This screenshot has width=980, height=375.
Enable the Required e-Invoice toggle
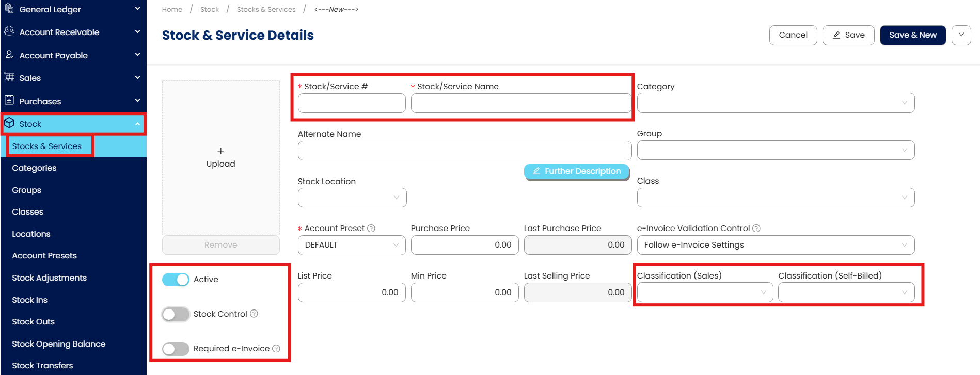(176, 349)
